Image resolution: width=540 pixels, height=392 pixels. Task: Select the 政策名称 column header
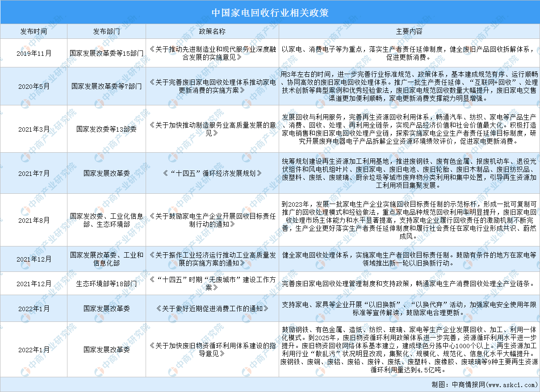(x=212, y=32)
